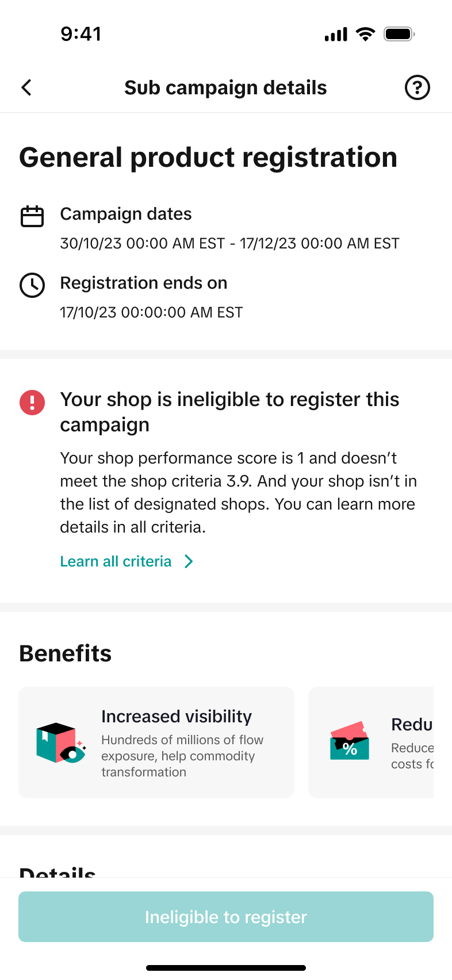Tap the clock icon beside Registration ends on
Viewport: 452px width, 980px height.
[x=32, y=285]
